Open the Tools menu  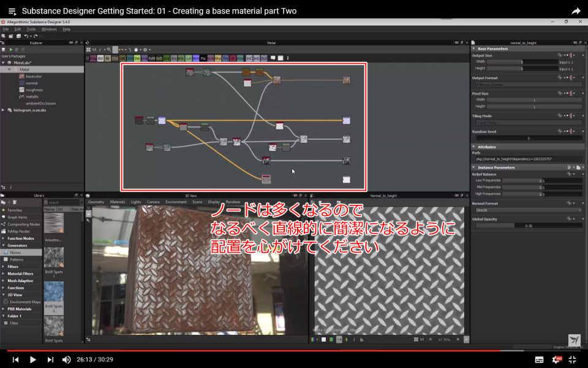pos(31,29)
